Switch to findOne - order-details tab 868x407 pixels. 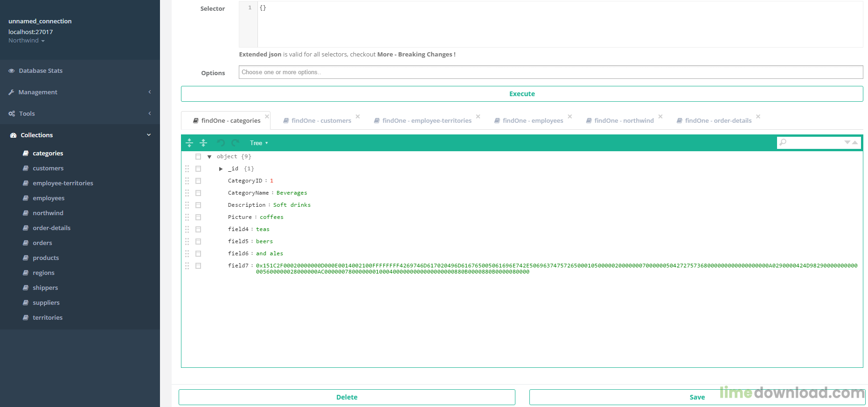(x=718, y=120)
